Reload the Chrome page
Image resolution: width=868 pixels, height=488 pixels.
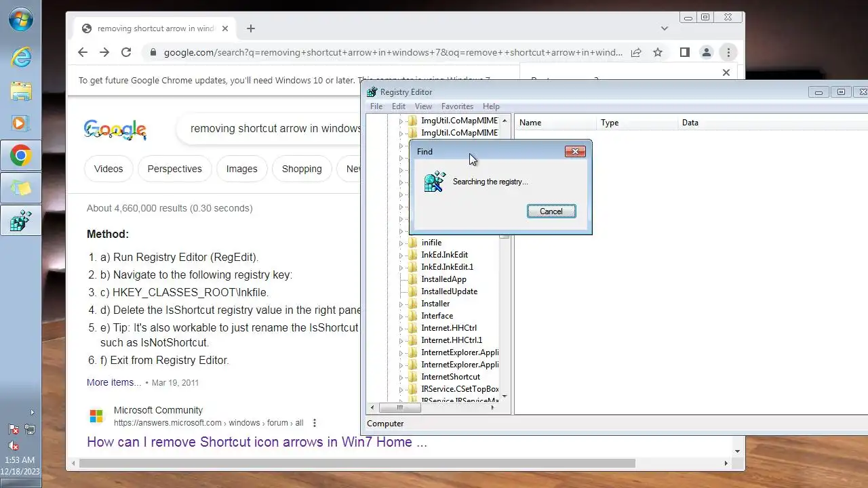point(126,52)
